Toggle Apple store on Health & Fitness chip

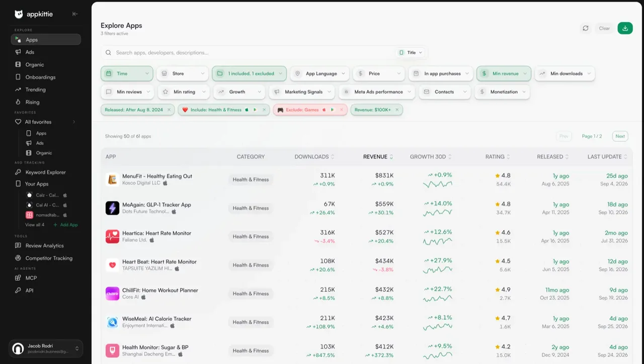(x=247, y=110)
